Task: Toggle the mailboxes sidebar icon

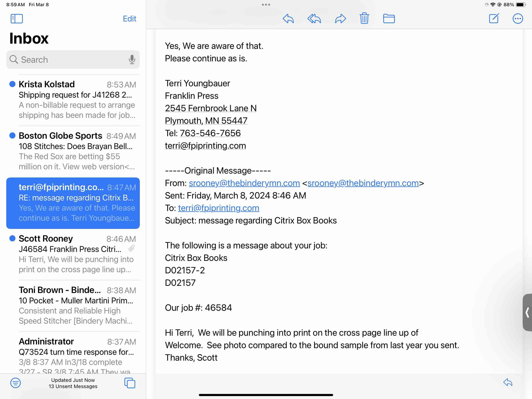Action: 17,19
